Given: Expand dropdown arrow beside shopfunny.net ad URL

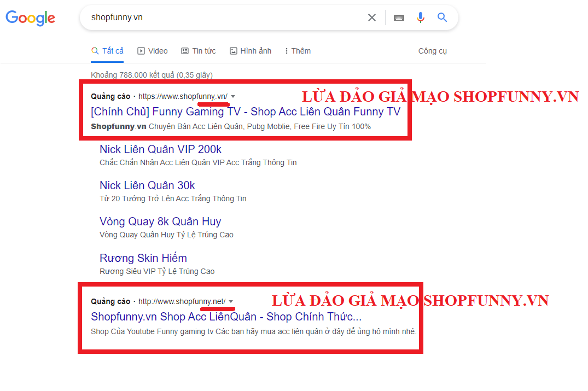Looking at the screenshot, I should coord(231,301).
